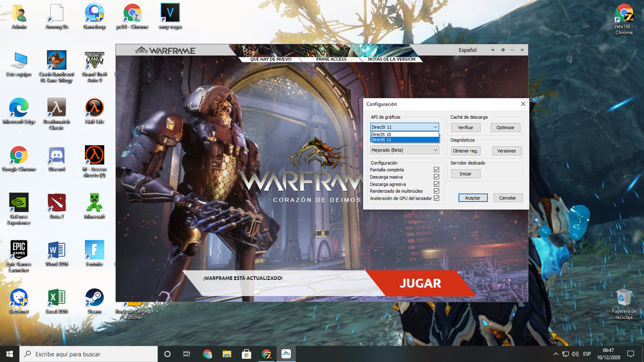Open the Epic Games Launcher icon
Image resolution: width=644 pixels, height=362 pixels.
[19, 257]
